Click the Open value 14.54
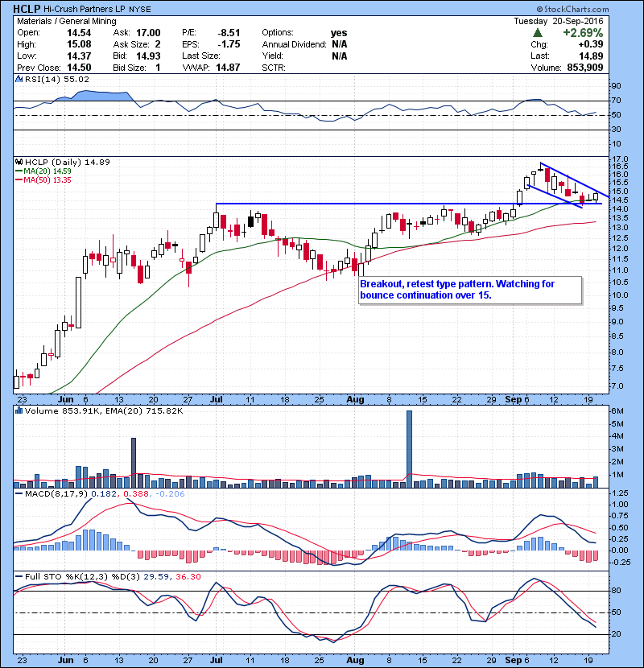 coord(79,33)
